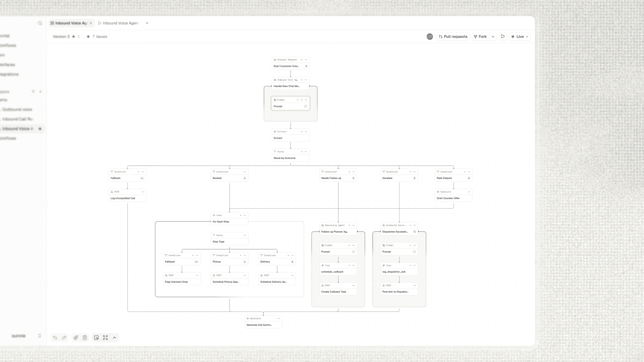This screenshot has height=362, width=644.
Task: Click the Log Unclassified Call POST node
Action: click(x=128, y=195)
